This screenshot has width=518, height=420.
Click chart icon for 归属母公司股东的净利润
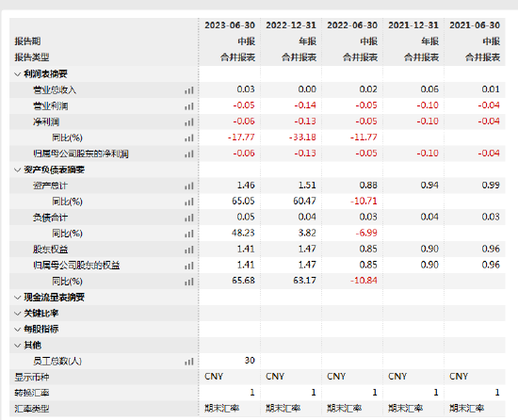tap(189, 153)
